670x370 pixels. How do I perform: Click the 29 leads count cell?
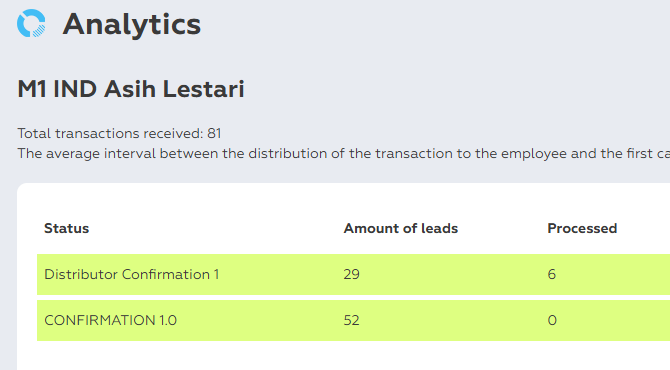coord(351,274)
